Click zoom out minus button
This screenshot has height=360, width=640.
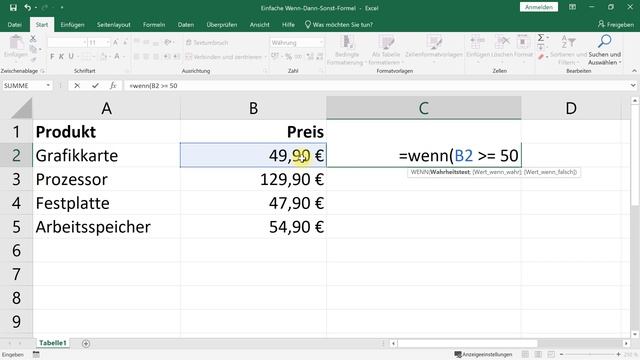tap(562, 354)
